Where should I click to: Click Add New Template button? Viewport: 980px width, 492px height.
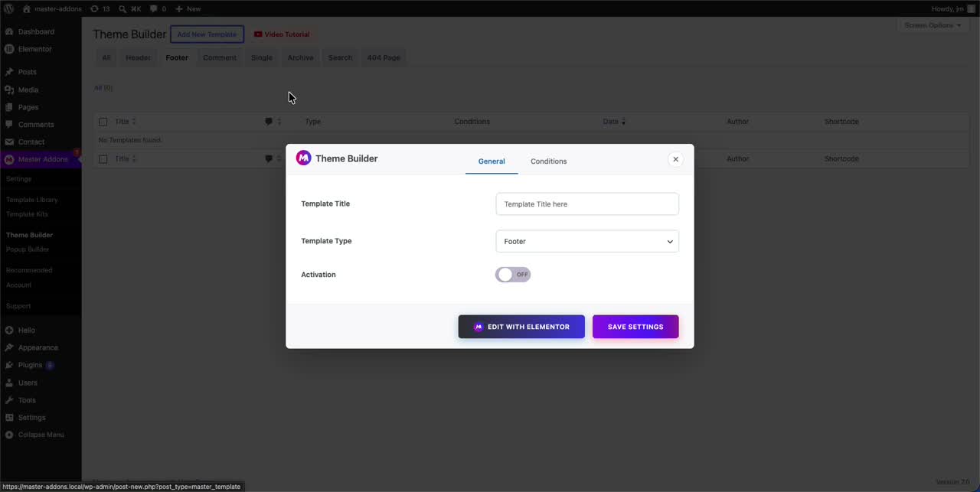pos(207,34)
